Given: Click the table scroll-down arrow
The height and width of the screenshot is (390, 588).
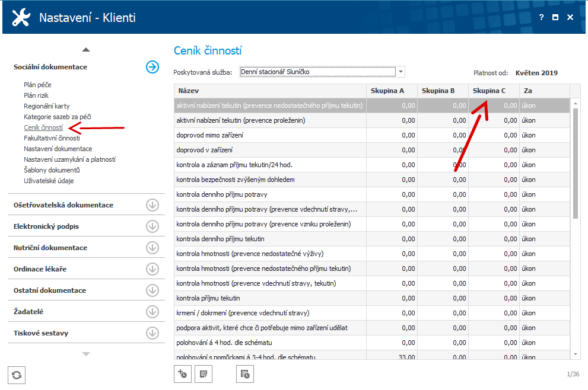Looking at the screenshot, I should click(x=576, y=354).
